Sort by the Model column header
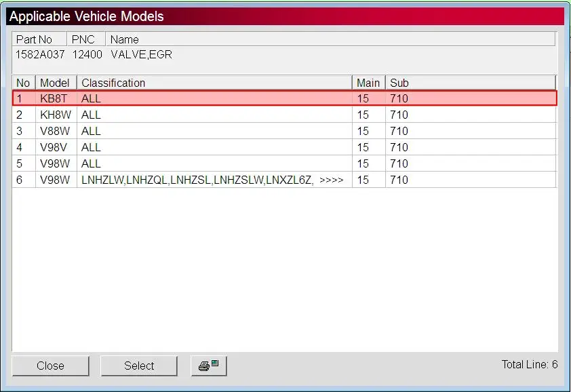Viewport: 571px width, 392px height. (56, 83)
